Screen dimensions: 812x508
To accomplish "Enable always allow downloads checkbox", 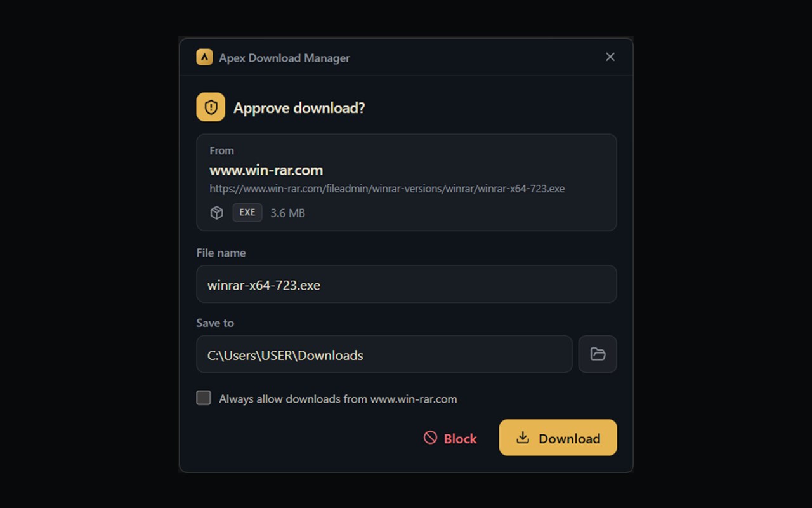I will (204, 398).
